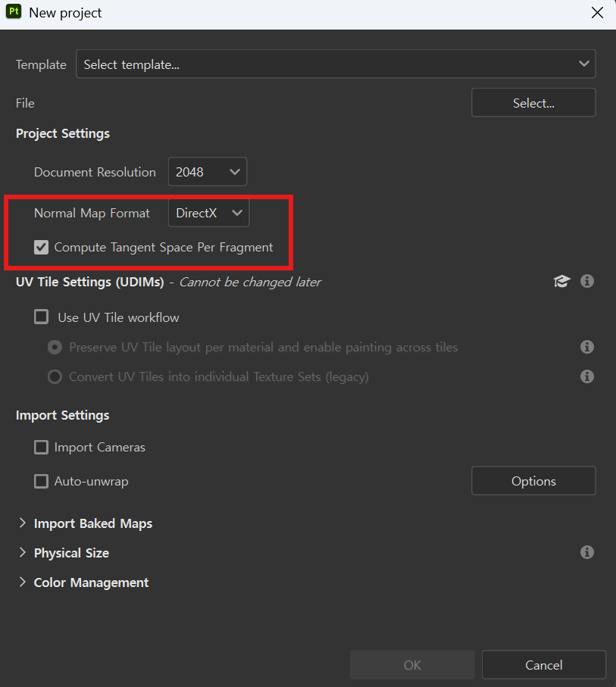Viewport: 616px width, 687px height.
Task: Click info icon beside UV Tile Settings header
Action: [x=586, y=281]
